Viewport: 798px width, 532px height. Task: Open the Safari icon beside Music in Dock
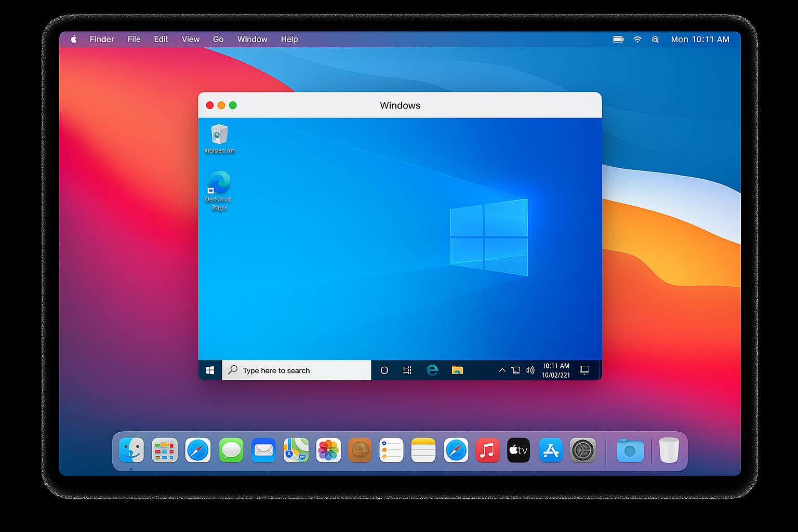[456, 450]
